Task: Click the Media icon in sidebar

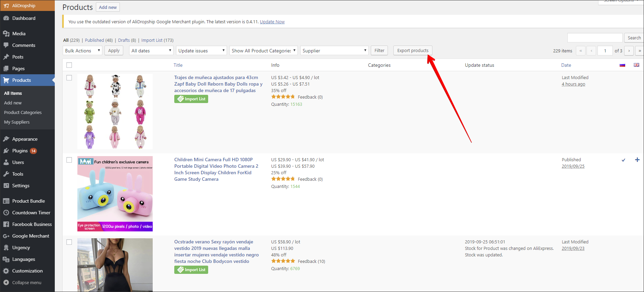Action: coord(6,34)
